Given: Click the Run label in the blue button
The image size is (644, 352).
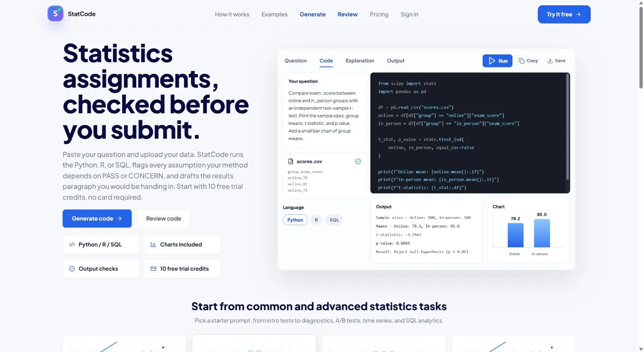Looking at the screenshot, I should (503, 61).
